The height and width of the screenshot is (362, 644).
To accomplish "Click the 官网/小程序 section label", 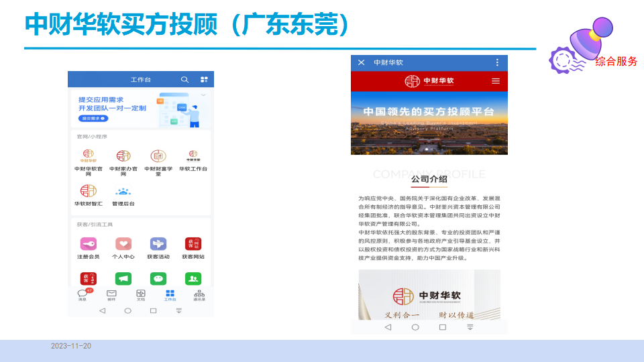I will (92, 137).
